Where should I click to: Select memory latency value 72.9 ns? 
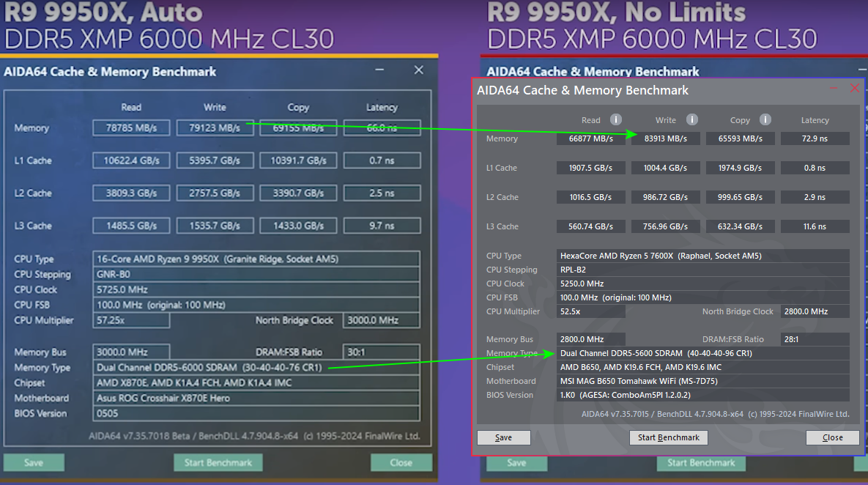point(815,138)
